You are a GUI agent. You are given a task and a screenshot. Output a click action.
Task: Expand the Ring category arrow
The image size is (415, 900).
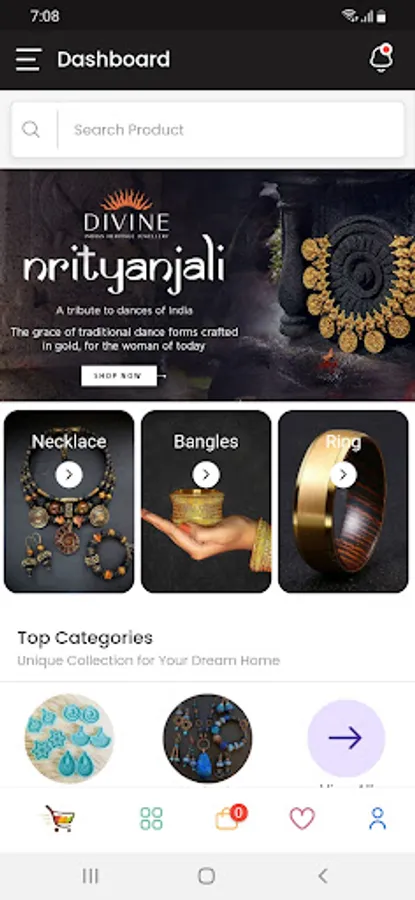point(343,475)
